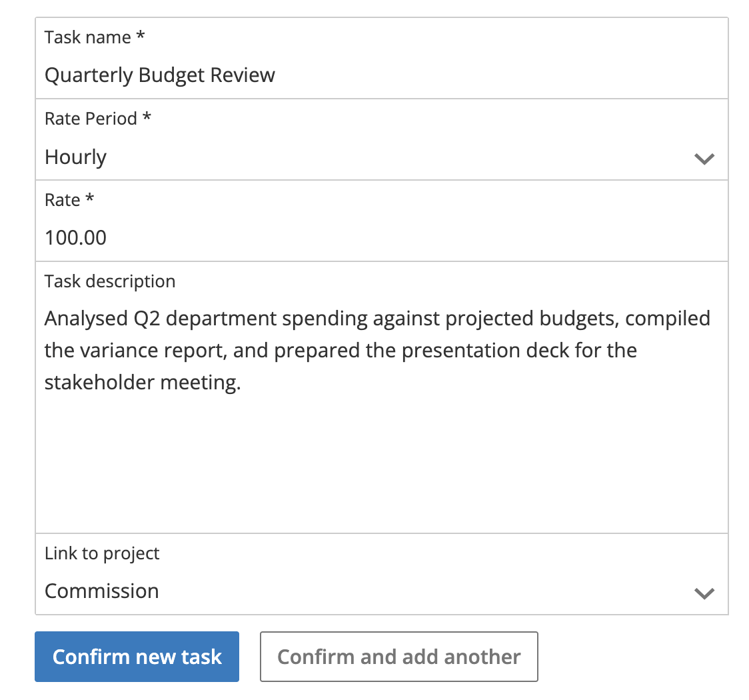
Task: Place cursor on the word stakeholder in description
Action: coord(100,382)
